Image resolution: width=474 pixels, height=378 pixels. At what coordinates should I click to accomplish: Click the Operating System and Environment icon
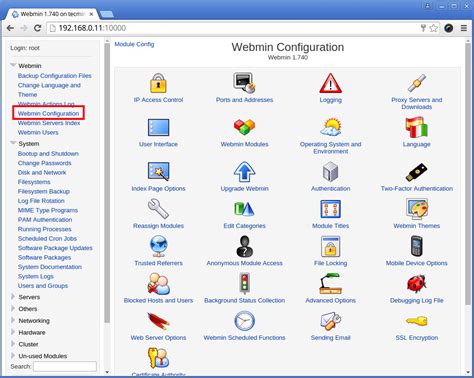coord(330,127)
